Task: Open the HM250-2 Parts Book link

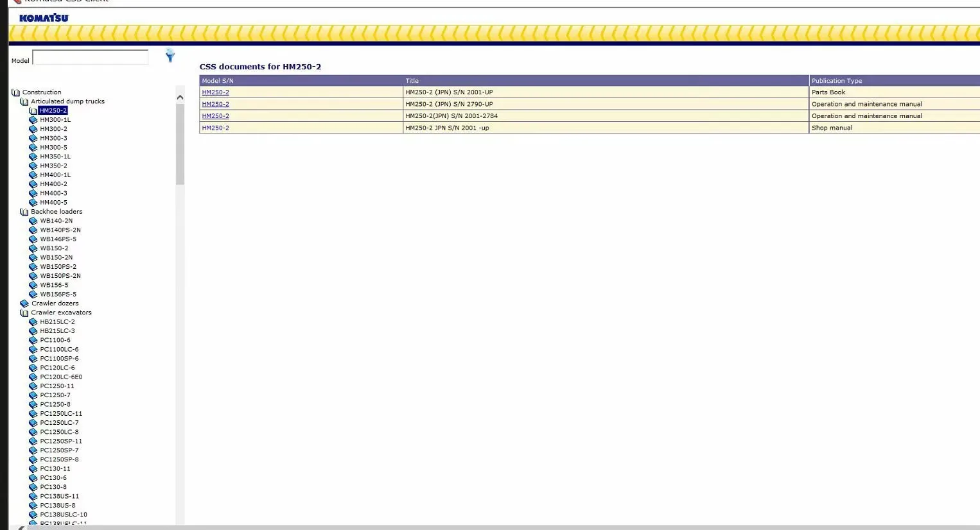Action: [x=215, y=92]
